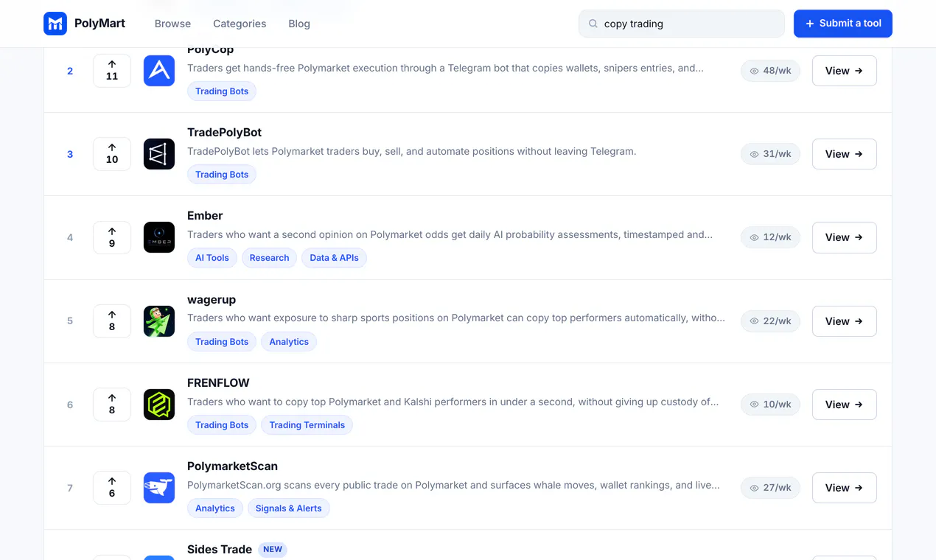This screenshot has width=936, height=560.
Task: Click the 48/wk views badge
Action: [x=770, y=71]
